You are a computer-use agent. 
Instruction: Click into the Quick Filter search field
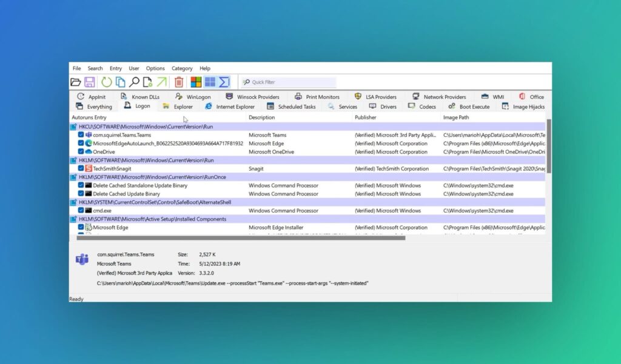(292, 82)
